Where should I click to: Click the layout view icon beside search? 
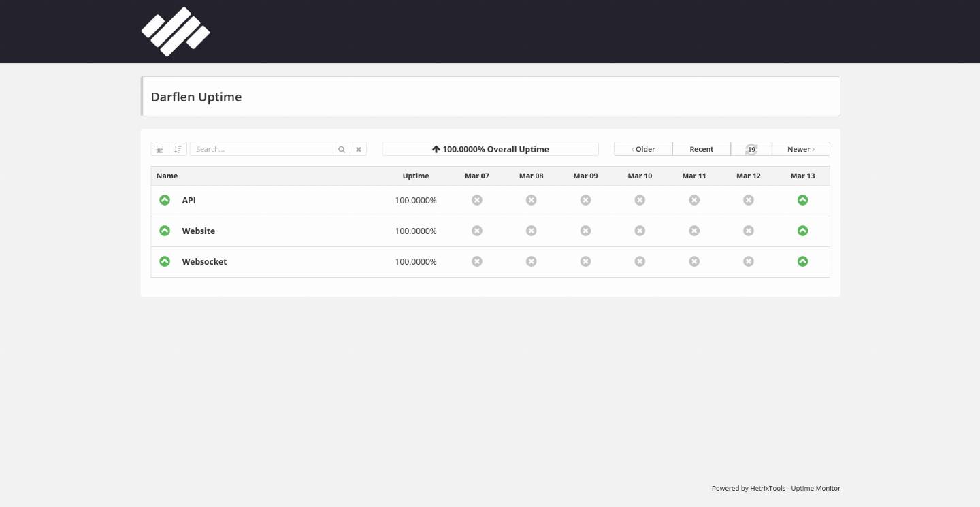tap(159, 149)
